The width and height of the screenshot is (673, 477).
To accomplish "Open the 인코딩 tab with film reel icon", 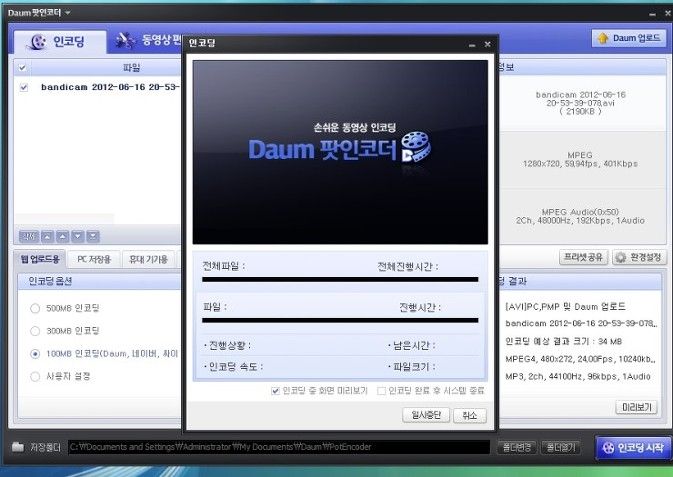I will 60,42.
